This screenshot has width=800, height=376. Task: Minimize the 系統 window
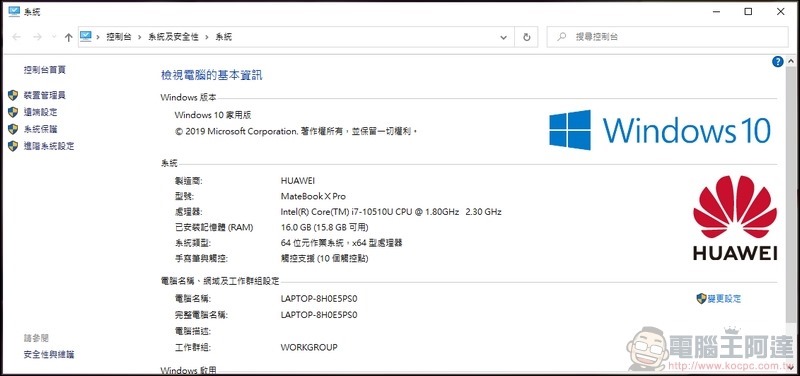[716, 11]
